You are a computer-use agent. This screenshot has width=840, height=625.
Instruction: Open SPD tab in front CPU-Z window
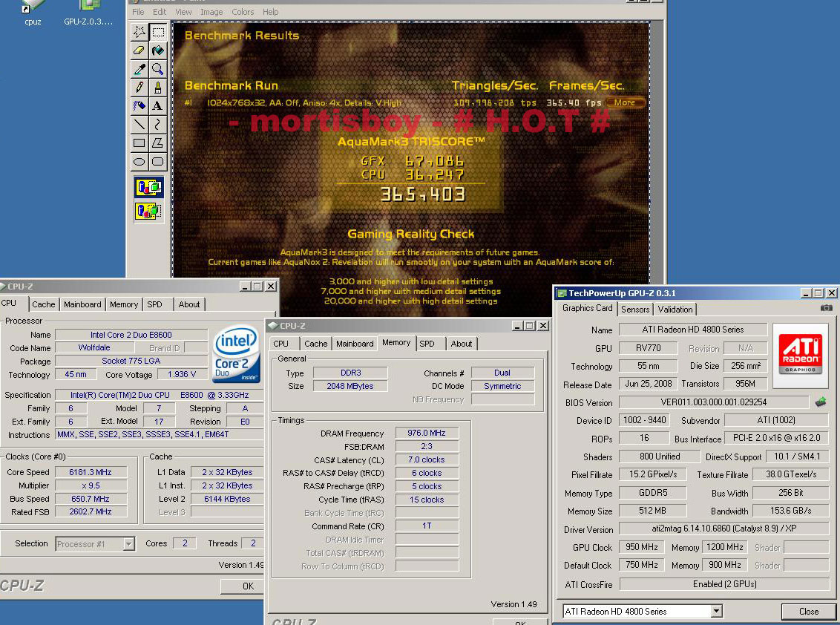pyautogui.click(x=427, y=344)
